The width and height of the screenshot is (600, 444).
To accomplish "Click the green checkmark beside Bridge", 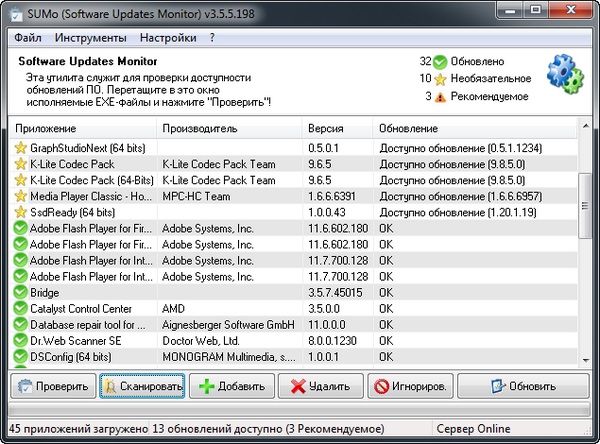I will [x=19, y=293].
